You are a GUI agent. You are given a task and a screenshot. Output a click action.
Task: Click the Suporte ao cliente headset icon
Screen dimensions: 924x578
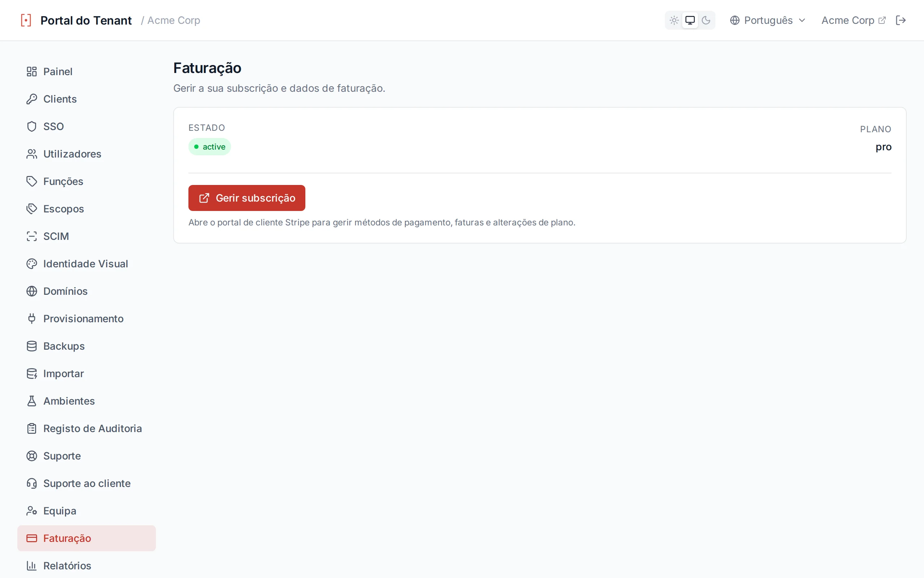coord(32,483)
